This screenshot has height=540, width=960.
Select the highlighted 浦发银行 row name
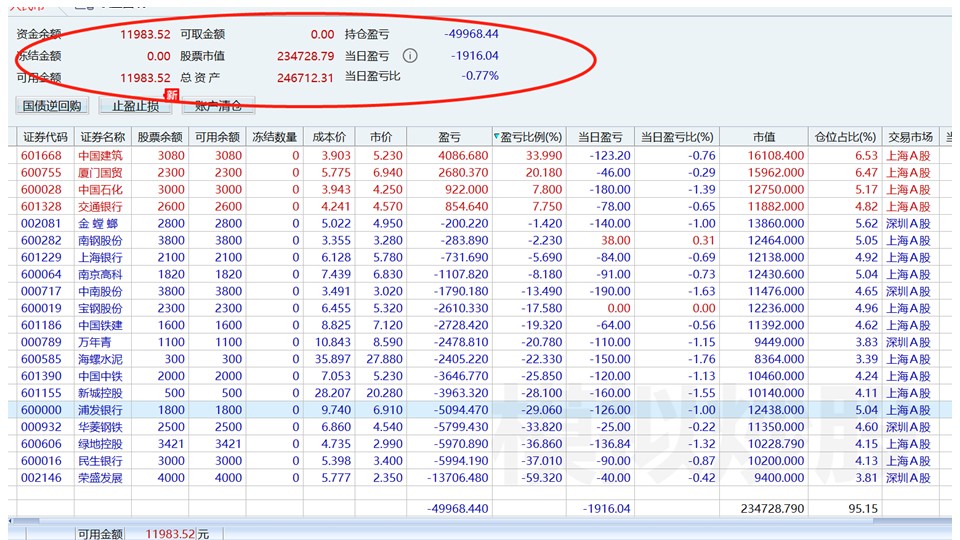[x=100, y=410]
